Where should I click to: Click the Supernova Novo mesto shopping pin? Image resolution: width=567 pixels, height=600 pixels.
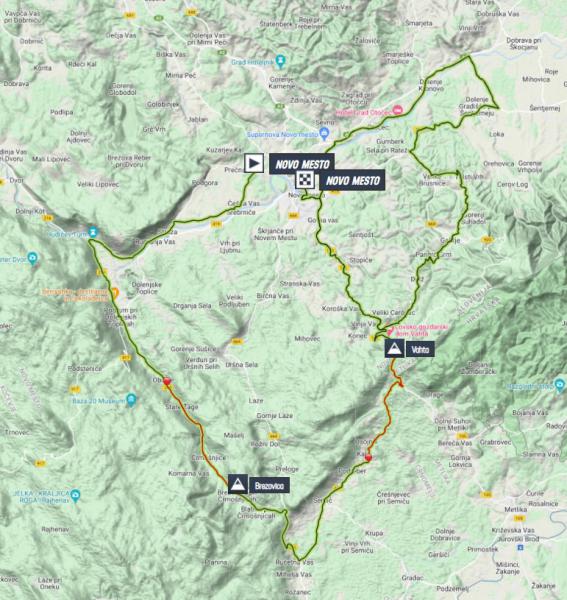point(324,134)
